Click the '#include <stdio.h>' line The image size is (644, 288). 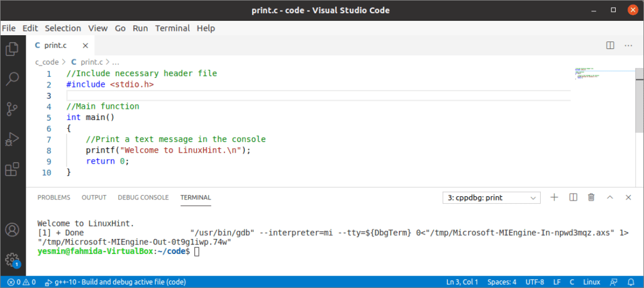pos(110,85)
